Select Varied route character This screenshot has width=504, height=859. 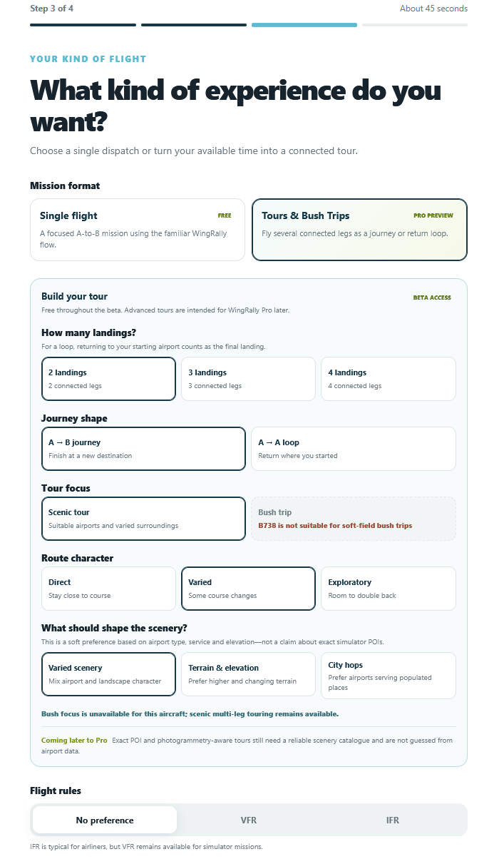(248, 589)
